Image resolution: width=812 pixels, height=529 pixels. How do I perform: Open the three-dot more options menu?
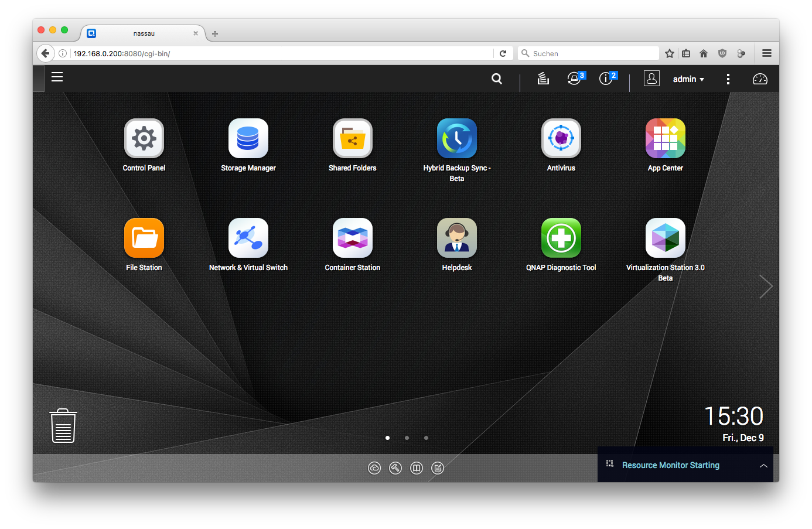point(728,79)
